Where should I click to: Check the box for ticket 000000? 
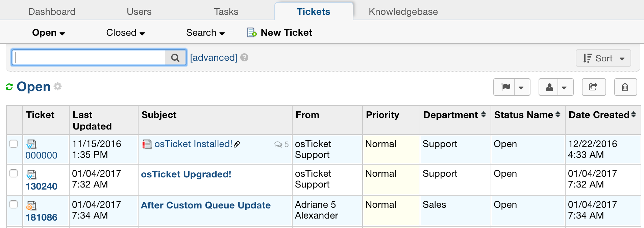(x=14, y=144)
